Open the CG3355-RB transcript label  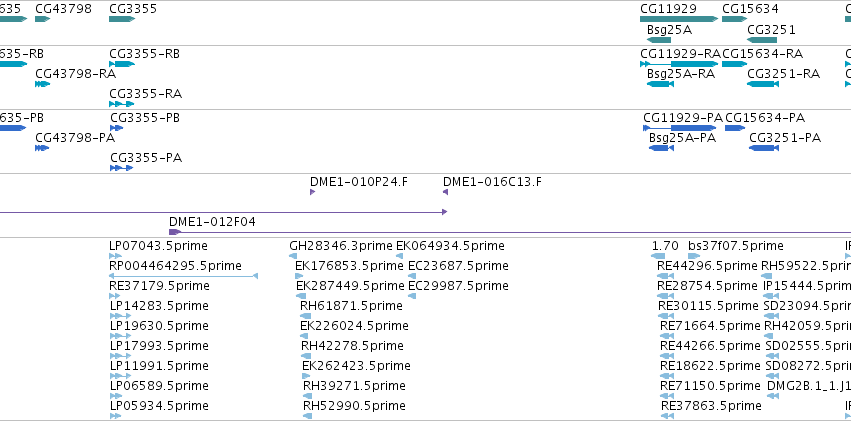[x=144, y=54]
